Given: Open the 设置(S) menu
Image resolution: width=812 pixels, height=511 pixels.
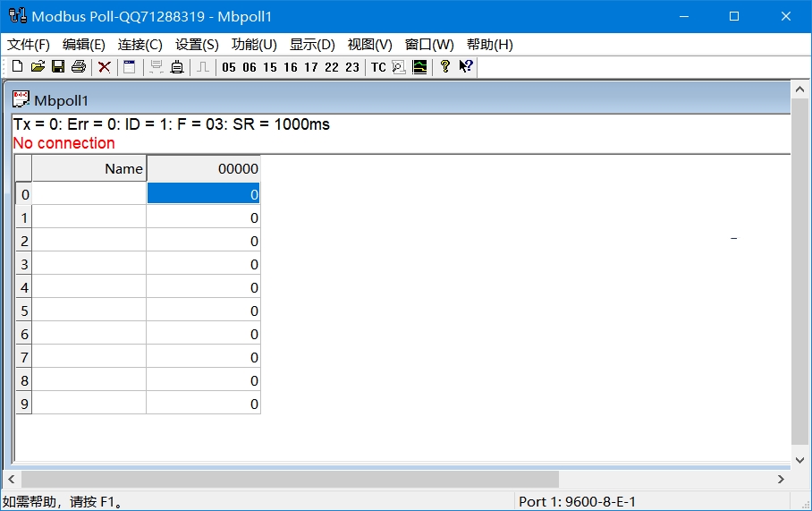Looking at the screenshot, I should point(197,45).
